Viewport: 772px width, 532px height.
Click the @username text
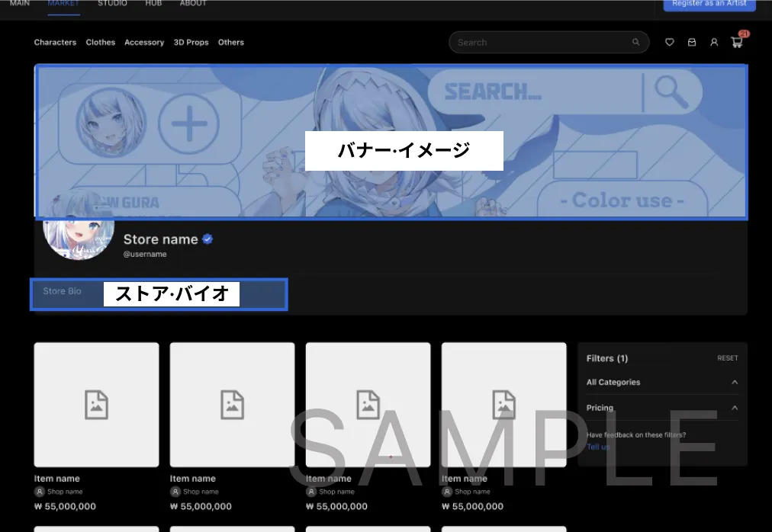coord(145,255)
